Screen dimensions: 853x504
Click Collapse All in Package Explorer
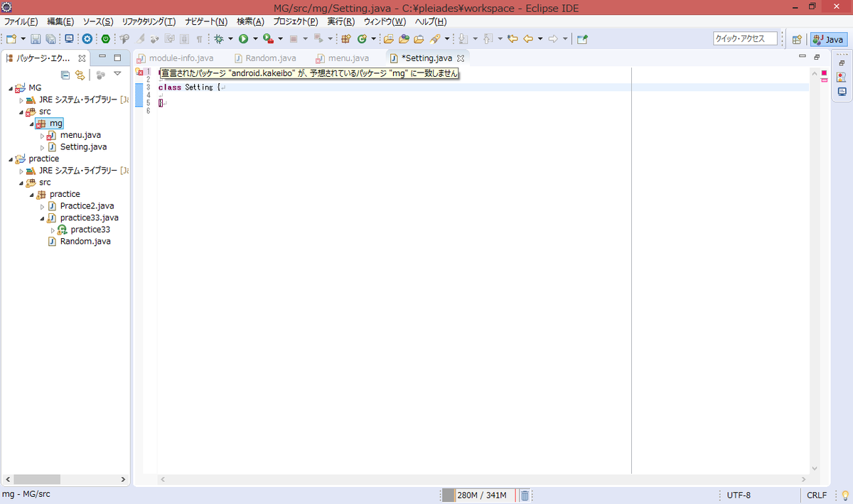[x=65, y=75]
